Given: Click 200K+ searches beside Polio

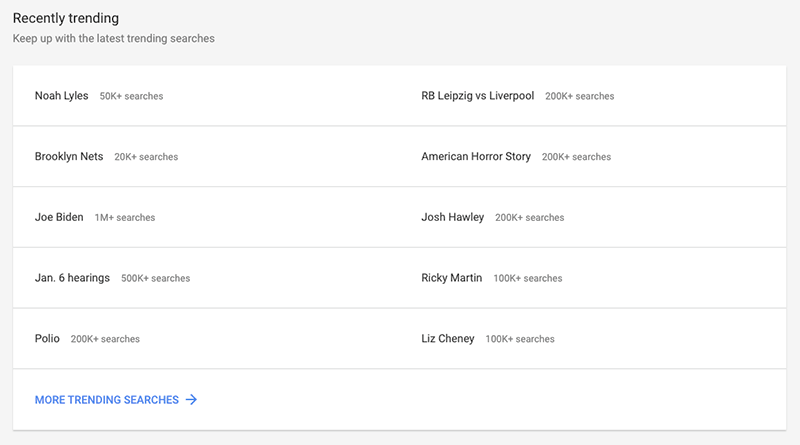Looking at the screenshot, I should (x=105, y=339).
